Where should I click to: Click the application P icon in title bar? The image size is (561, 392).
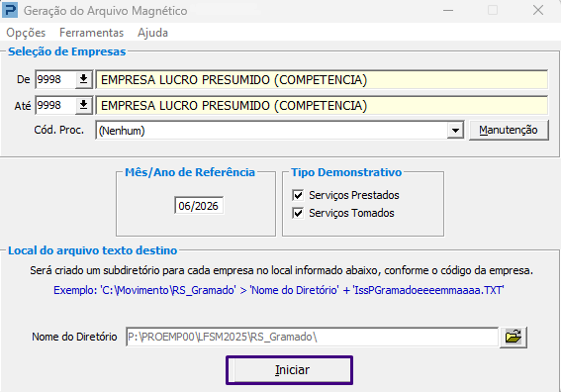coord(10,10)
